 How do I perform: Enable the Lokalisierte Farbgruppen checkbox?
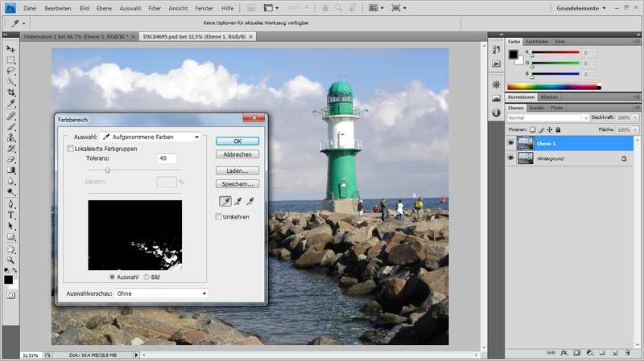[70, 148]
